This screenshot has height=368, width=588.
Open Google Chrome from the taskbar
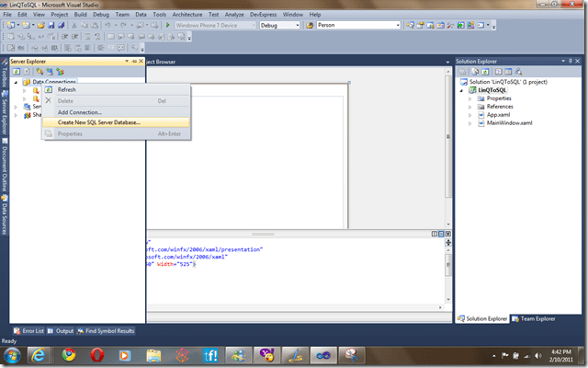(69, 354)
